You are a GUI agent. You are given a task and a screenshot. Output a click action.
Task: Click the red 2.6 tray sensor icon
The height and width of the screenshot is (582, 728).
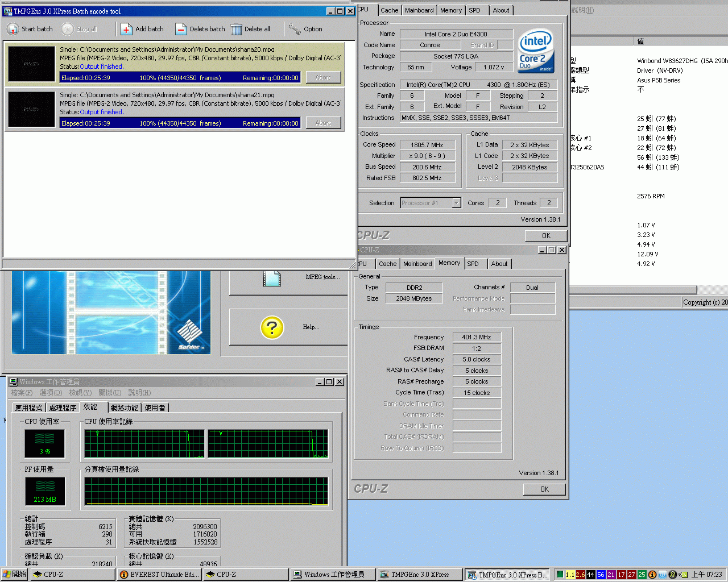click(x=580, y=575)
